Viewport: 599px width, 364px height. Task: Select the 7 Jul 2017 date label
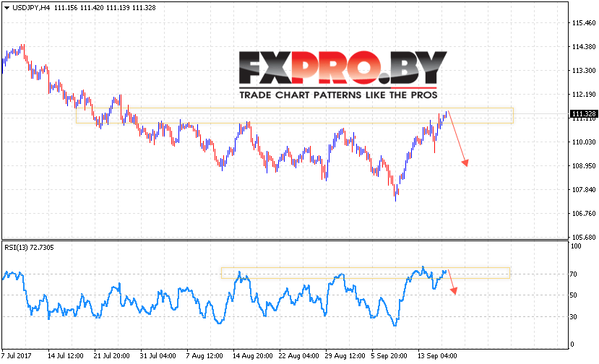click(x=17, y=356)
